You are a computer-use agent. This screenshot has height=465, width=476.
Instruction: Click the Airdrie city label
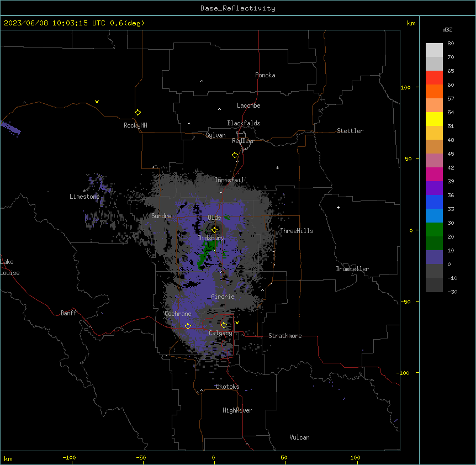(223, 297)
